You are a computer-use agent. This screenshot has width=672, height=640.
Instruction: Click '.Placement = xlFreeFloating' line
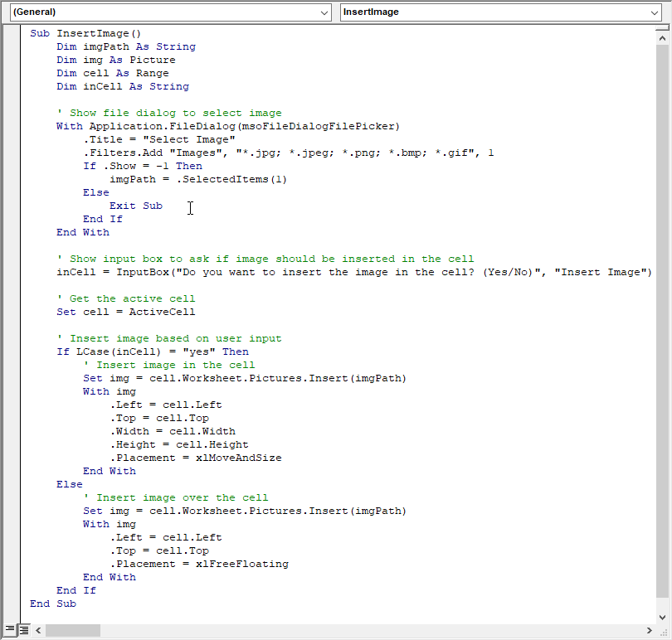199,565
